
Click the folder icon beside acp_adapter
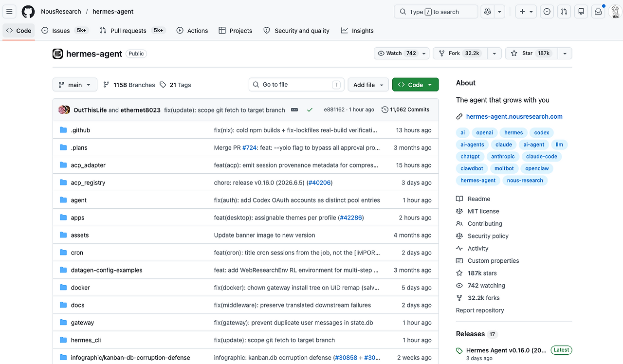pos(63,165)
